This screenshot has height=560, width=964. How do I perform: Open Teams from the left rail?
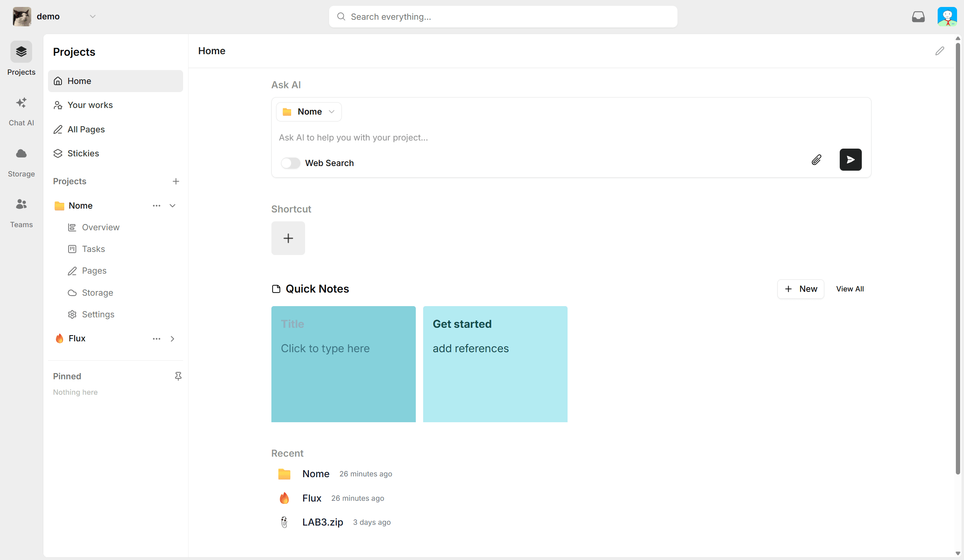(x=21, y=213)
